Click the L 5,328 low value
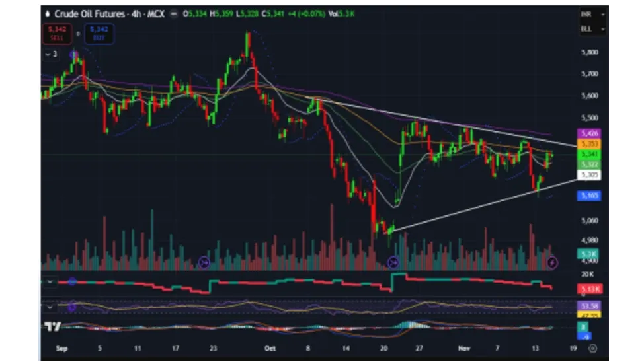 pyautogui.click(x=247, y=14)
